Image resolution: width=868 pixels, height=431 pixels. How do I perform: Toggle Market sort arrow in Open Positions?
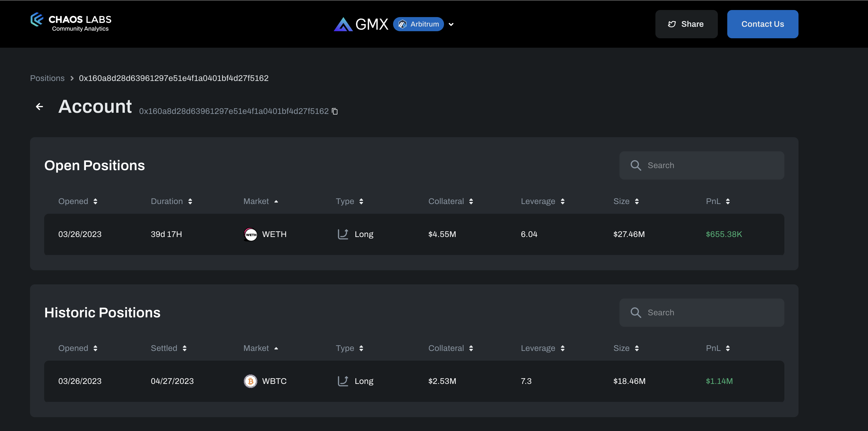(276, 201)
